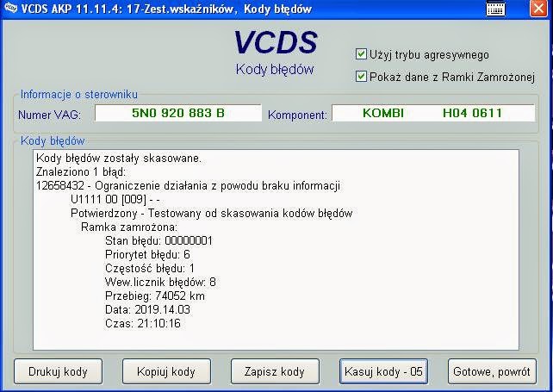Click the 'Informacje o sterowniku' group label
The height and width of the screenshot is (392, 553).
pyautogui.click(x=79, y=95)
